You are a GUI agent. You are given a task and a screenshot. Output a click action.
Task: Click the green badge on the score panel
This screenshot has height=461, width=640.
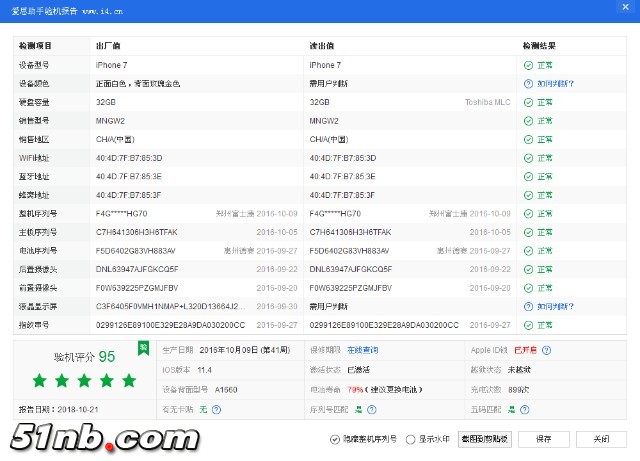tap(143, 348)
